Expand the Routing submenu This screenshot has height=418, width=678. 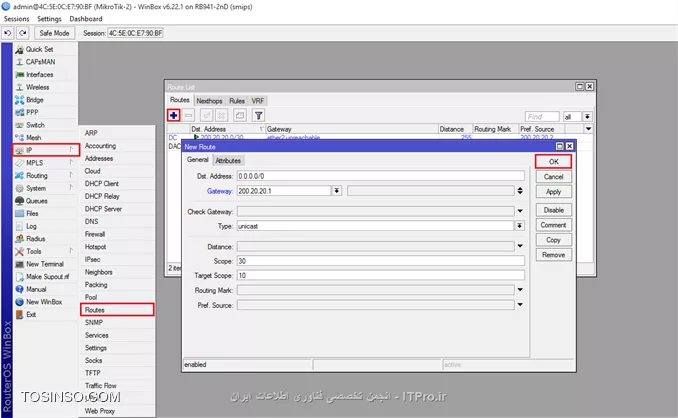(x=45, y=175)
